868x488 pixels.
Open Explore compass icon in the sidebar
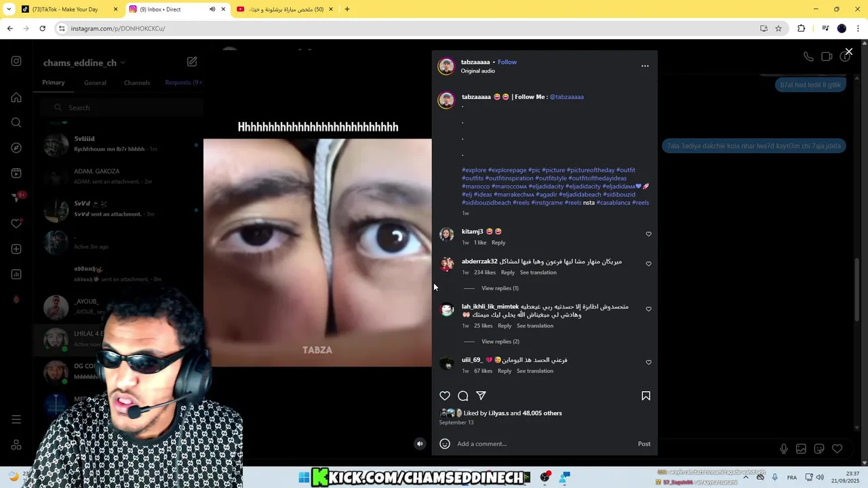tap(16, 148)
